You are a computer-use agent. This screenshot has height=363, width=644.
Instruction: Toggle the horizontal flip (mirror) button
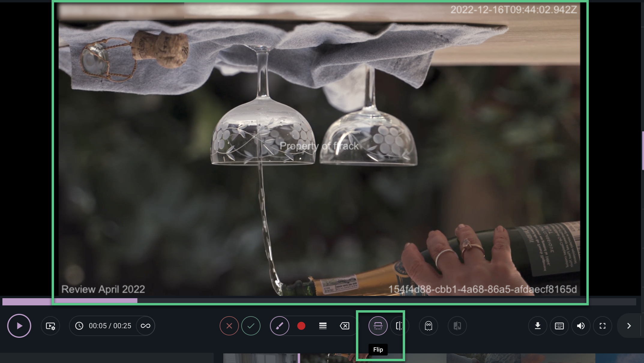(x=399, y=326)
